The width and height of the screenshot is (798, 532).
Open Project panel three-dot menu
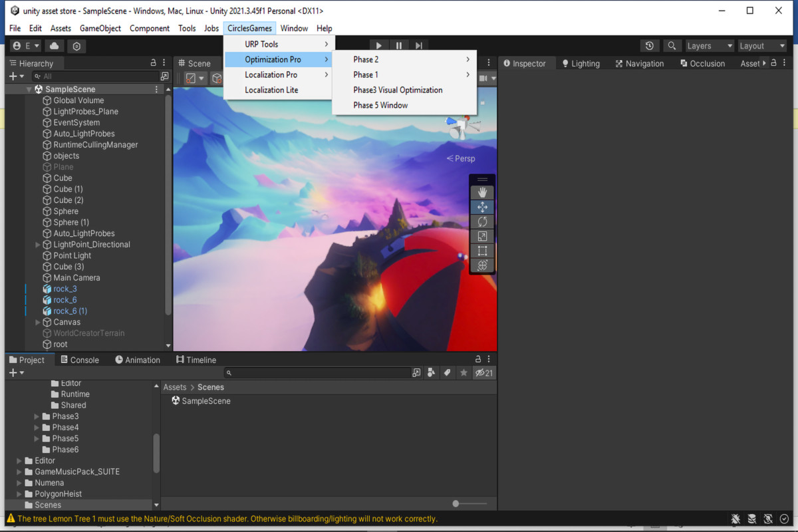point(489,360)
